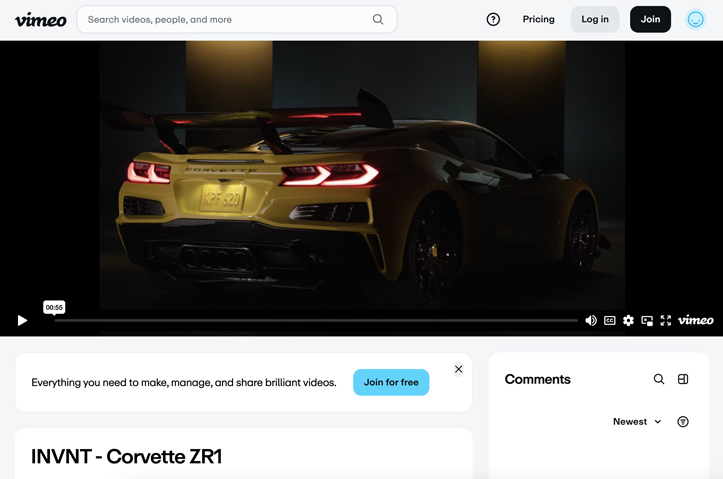723x479 pixels.
Task: Click the search videos input field
Action: click(x=237, y=19)
